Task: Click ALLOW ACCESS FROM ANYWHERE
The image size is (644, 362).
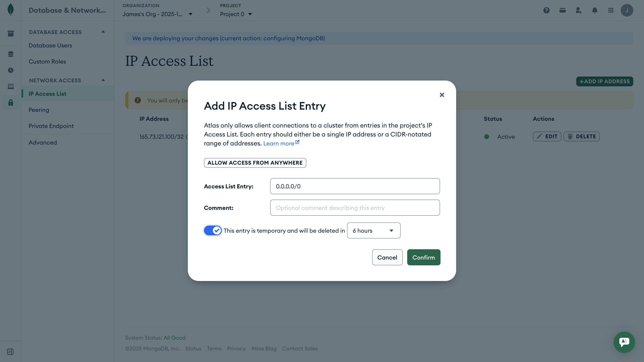Action: pyautogui.click(x=255, y=163)
